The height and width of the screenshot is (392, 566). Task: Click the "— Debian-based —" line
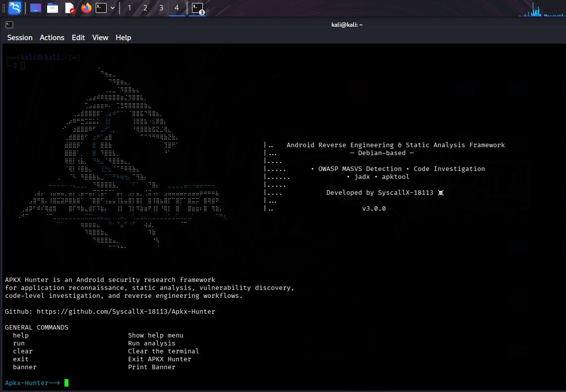(382, 153)
